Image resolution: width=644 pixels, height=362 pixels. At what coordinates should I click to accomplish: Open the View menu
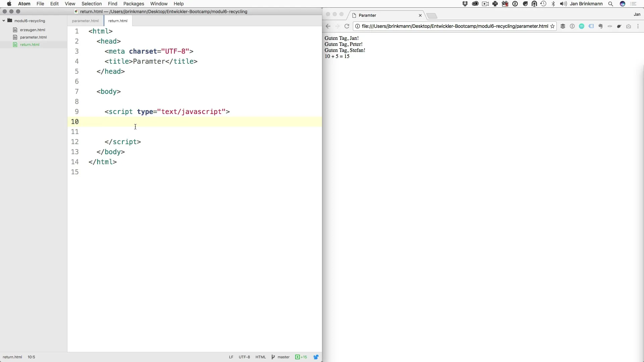(x=70, y=4)
